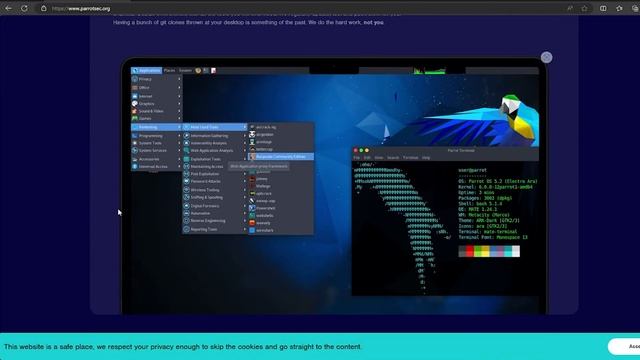This screenshot has width=640, height=360.
Task: Click the yellow color block in terminal
Action: 485,251
